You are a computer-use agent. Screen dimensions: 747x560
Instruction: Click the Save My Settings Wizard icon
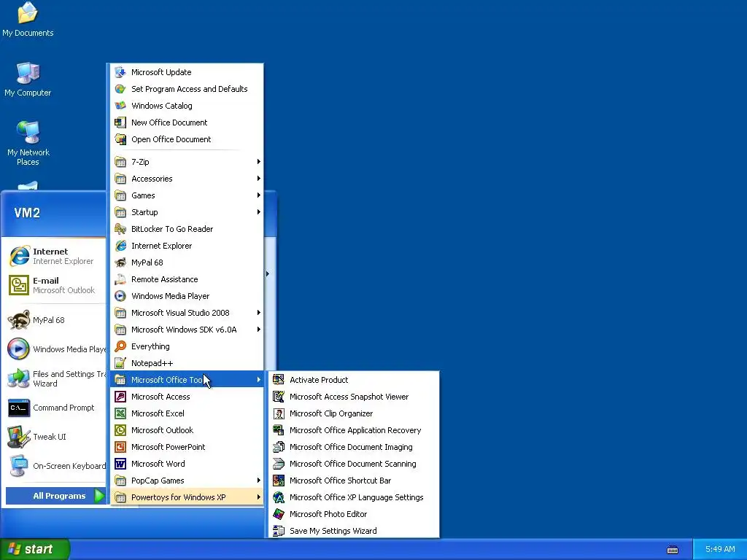(279, 531)
